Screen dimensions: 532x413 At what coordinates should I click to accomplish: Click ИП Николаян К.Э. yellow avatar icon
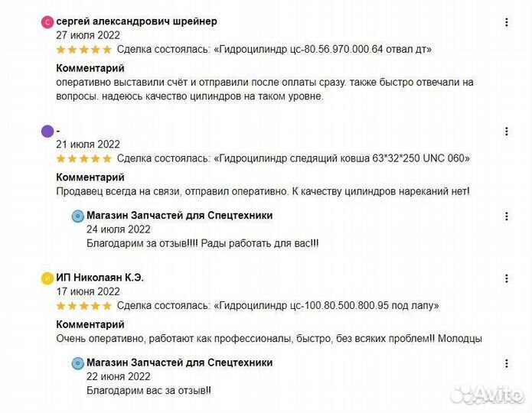(x=47, y=278)
